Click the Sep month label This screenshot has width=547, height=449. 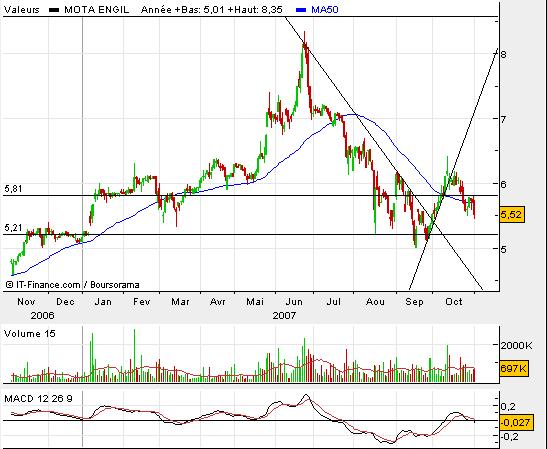[414, 301]
